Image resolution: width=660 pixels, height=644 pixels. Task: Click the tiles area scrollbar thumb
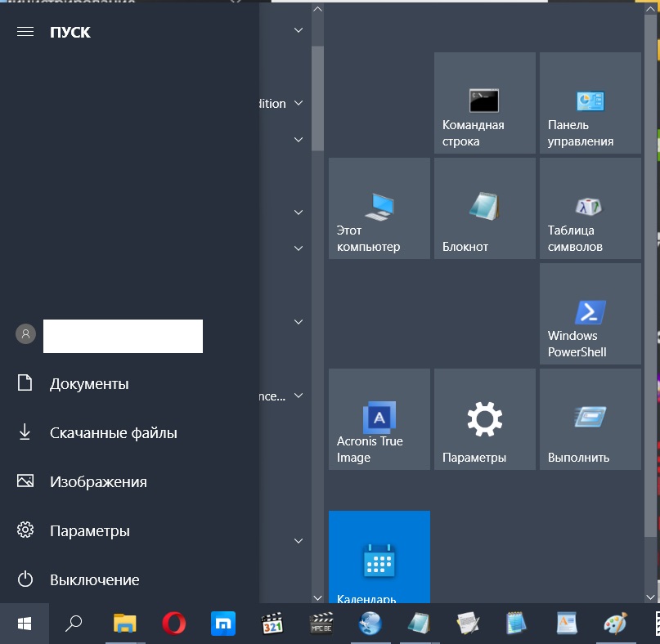coord(650,276)
